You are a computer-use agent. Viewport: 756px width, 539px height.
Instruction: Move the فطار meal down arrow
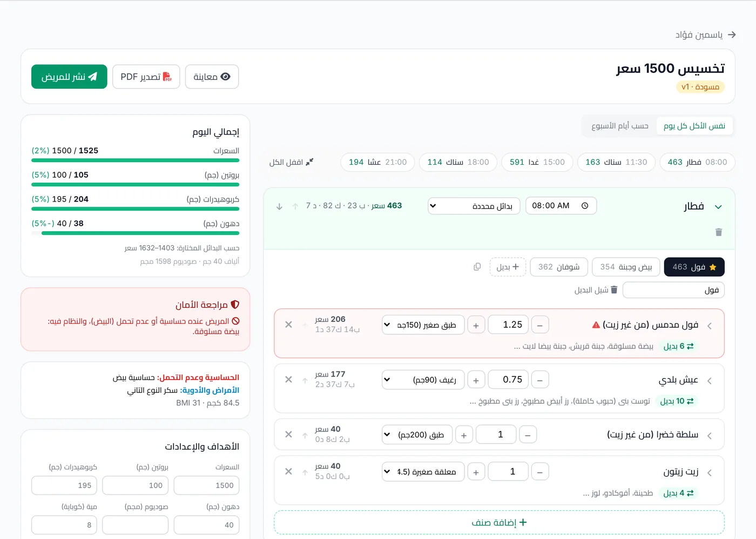pos(279,206)
